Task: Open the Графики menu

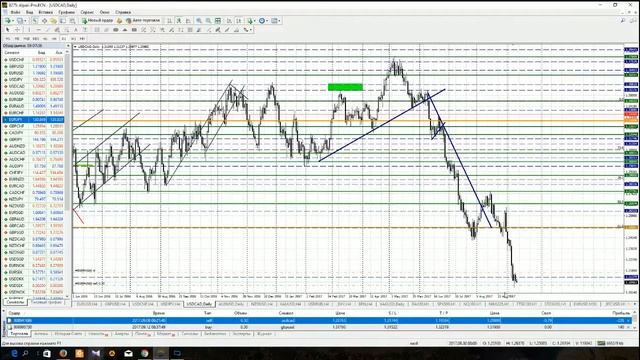Action: point(67,12)
